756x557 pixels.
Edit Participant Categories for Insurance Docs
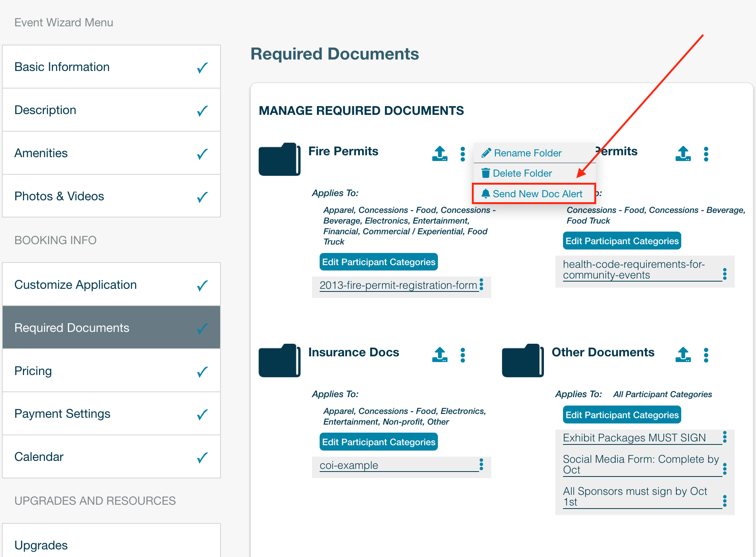pos(378,442)
